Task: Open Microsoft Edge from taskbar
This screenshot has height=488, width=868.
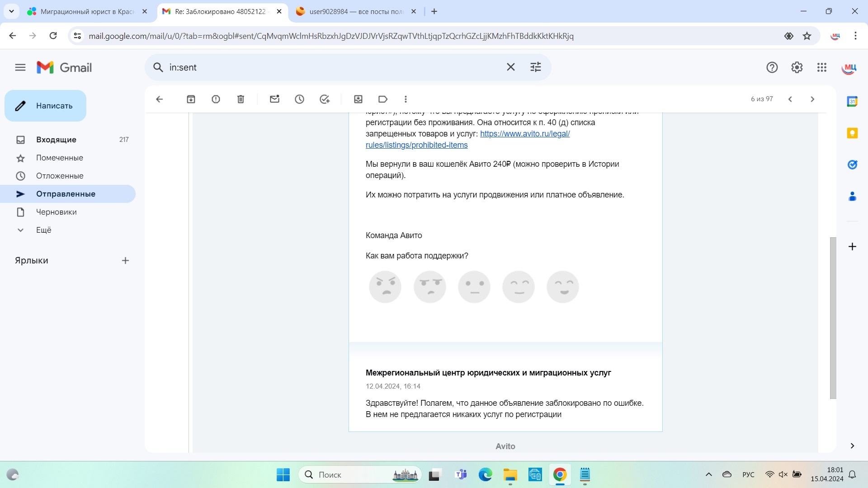Action: pos(485,475)
